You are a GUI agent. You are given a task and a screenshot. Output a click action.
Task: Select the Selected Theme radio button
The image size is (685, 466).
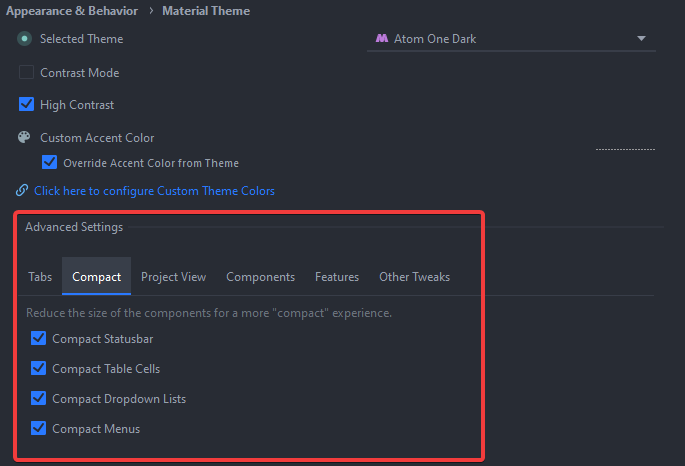[x=25, y=39]
